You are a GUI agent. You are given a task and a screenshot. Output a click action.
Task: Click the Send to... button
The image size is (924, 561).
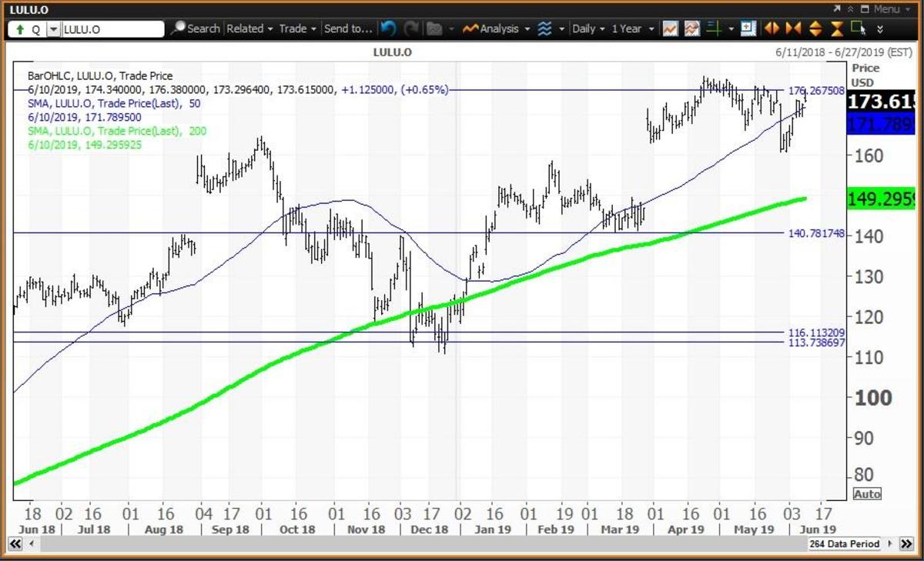tap(348, 28)
